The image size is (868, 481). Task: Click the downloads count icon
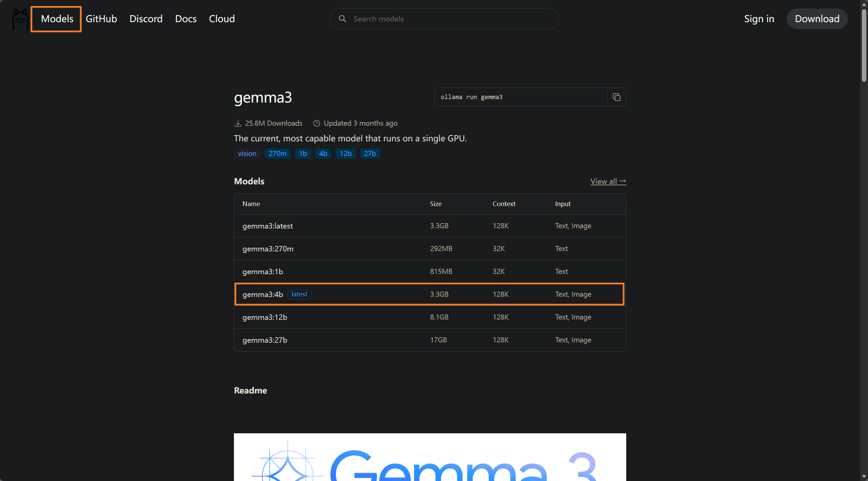point(238,123)
